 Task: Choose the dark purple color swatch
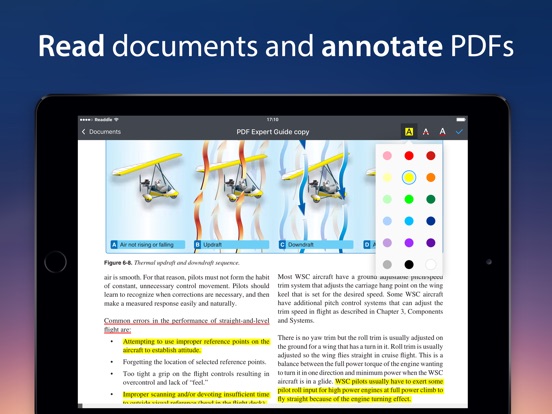431,243
